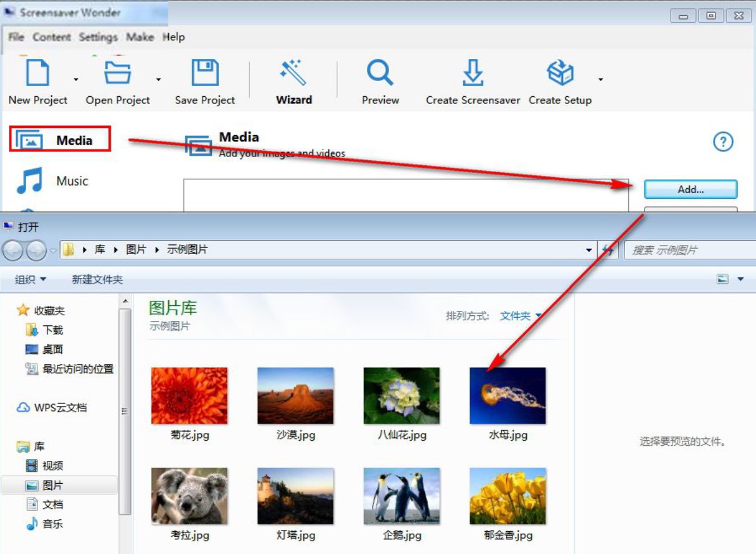This screenshot has width=756, height=554.
Task: Click the 示例图片 breadcrumb in address bar
Action: pos(187,249)
